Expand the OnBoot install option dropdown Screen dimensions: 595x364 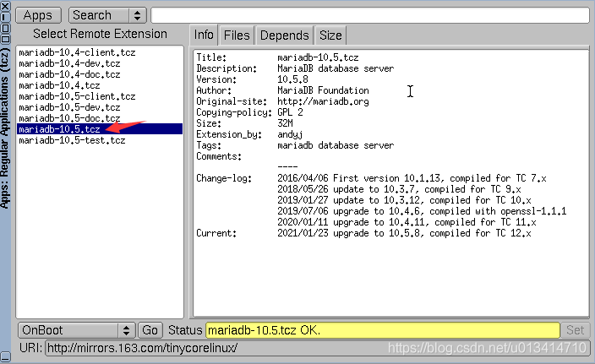click(77, 330)
